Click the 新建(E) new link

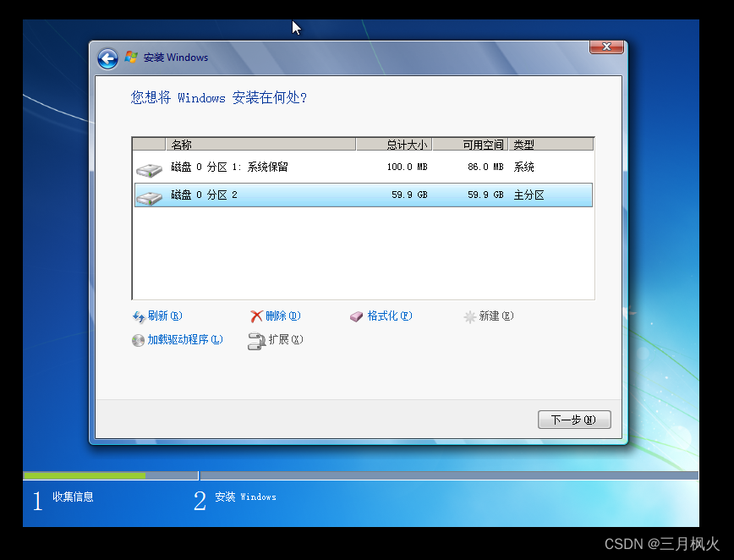point(496,316)
